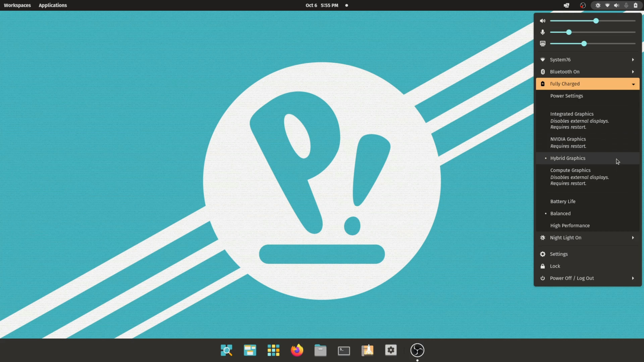Open Settings gear icon in dock

coord(391,350)
